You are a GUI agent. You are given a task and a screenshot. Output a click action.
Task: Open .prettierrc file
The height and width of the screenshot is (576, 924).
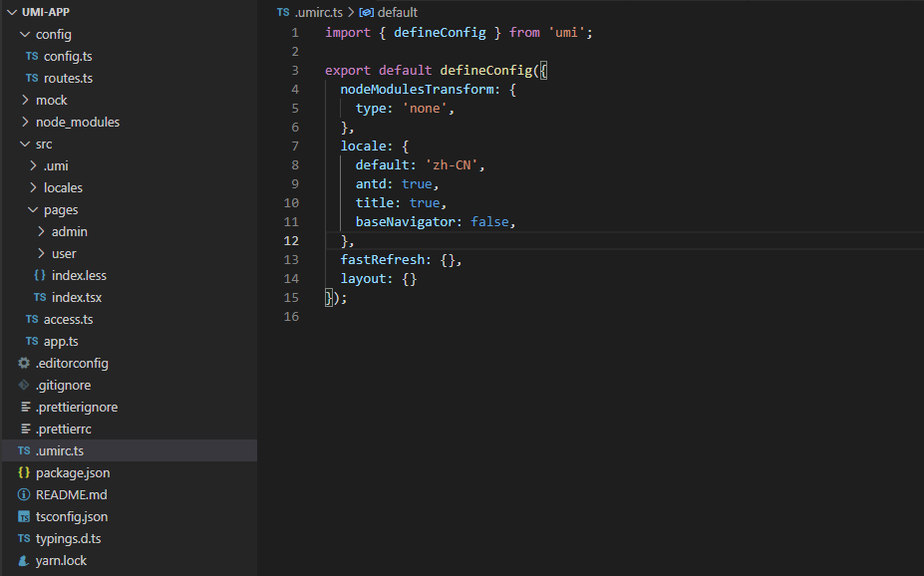click(x=63, y=430)
